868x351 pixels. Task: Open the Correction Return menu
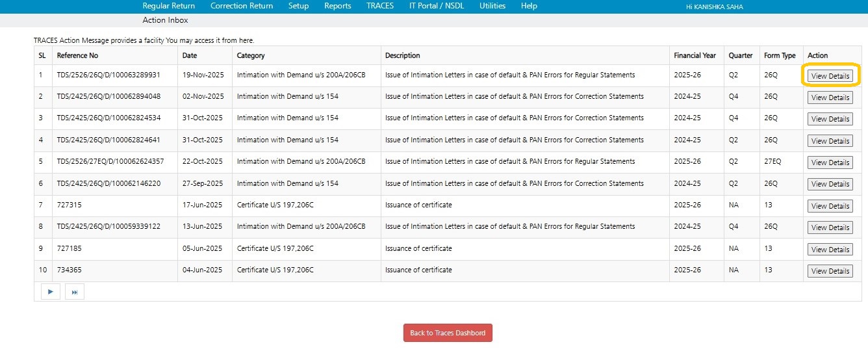[x=242, y=6]
